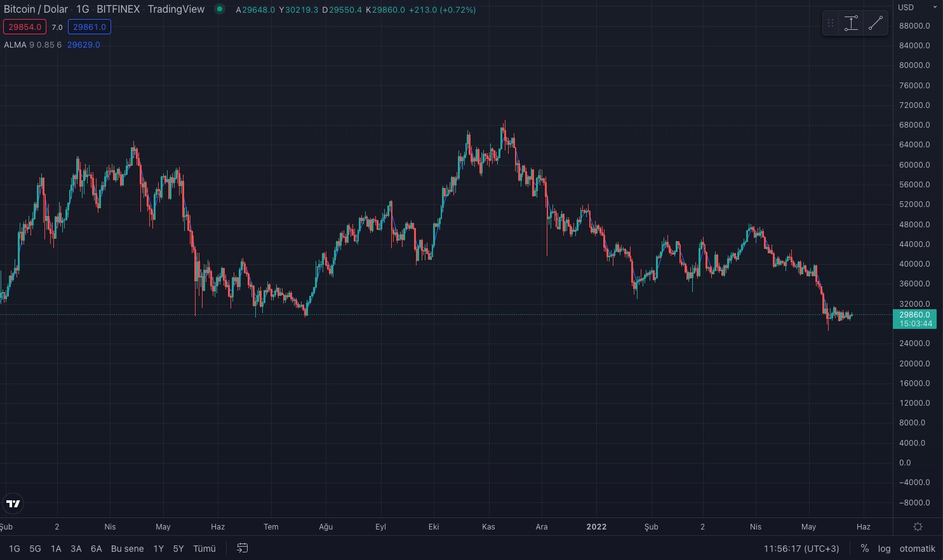The image size is (943, 560).
Task: Open chart settings gear icon
Action: point(918,527)
